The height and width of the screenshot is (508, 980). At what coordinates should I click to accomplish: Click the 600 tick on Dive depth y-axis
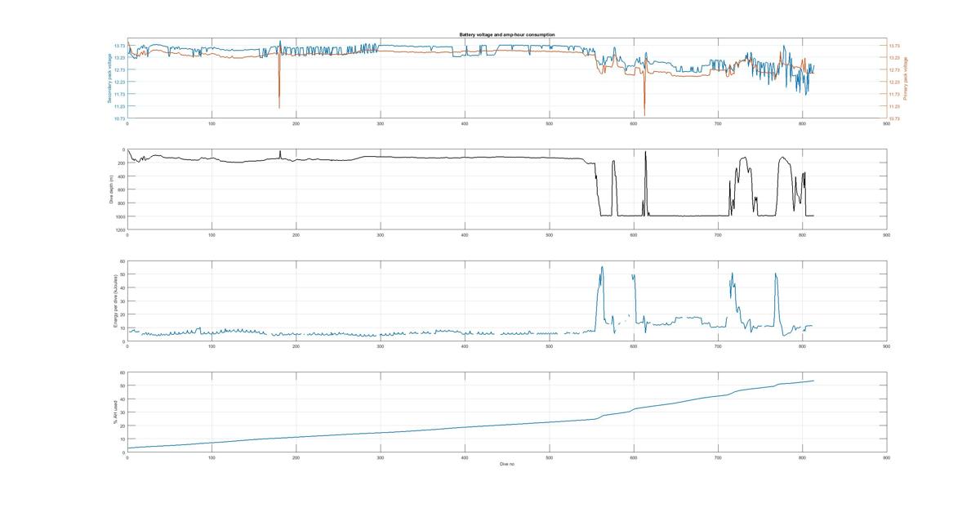click(x=122, y=189)
